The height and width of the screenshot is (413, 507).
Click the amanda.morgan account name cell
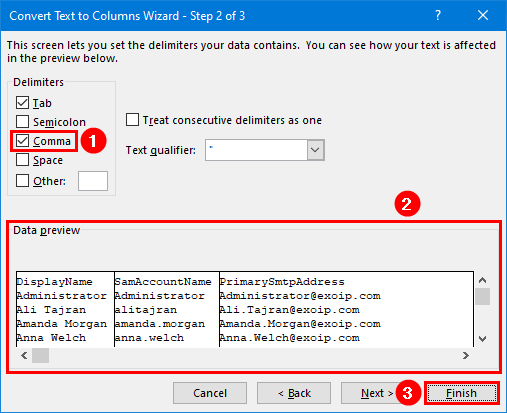(160, 324)
